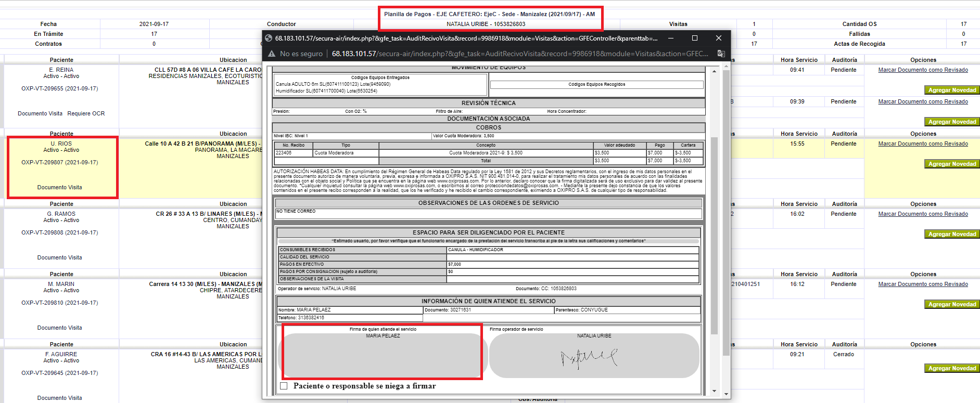Click 'Agregar Novedad' for E. Reina row
This screenshot has height=403, width=980.
pos(952,90)
